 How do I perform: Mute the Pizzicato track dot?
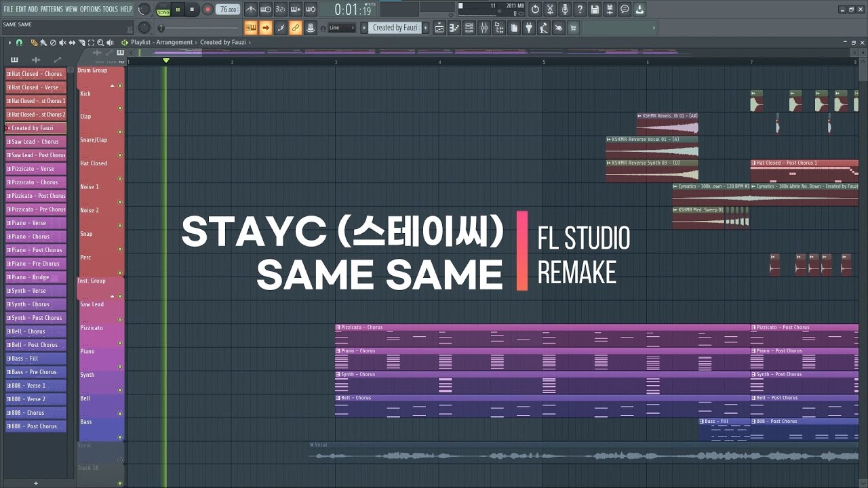point(120,343)
